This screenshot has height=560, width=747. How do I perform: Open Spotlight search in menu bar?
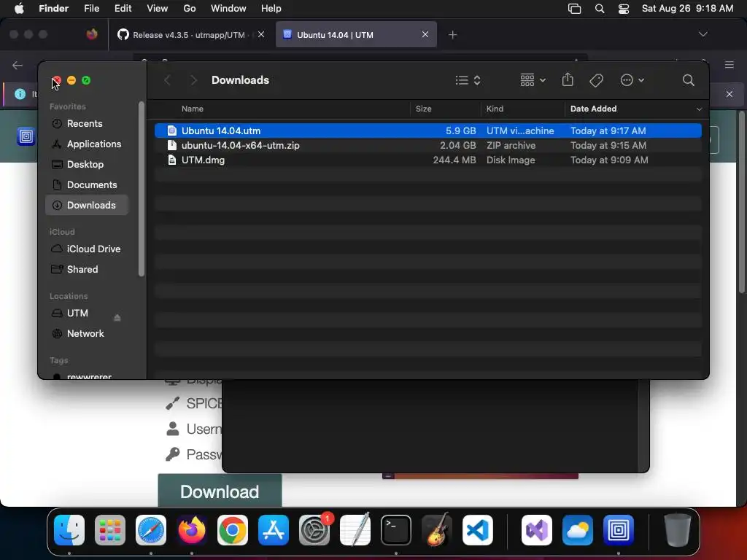tap(600, 9)
